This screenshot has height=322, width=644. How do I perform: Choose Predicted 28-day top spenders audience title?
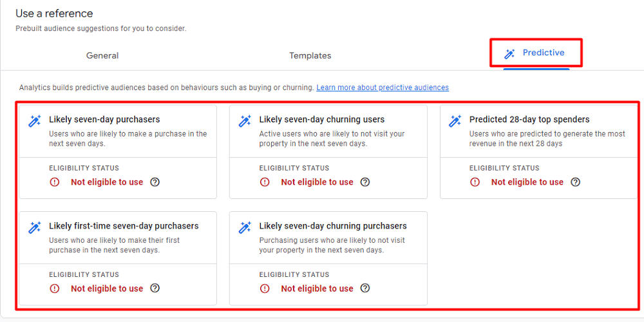529,119
